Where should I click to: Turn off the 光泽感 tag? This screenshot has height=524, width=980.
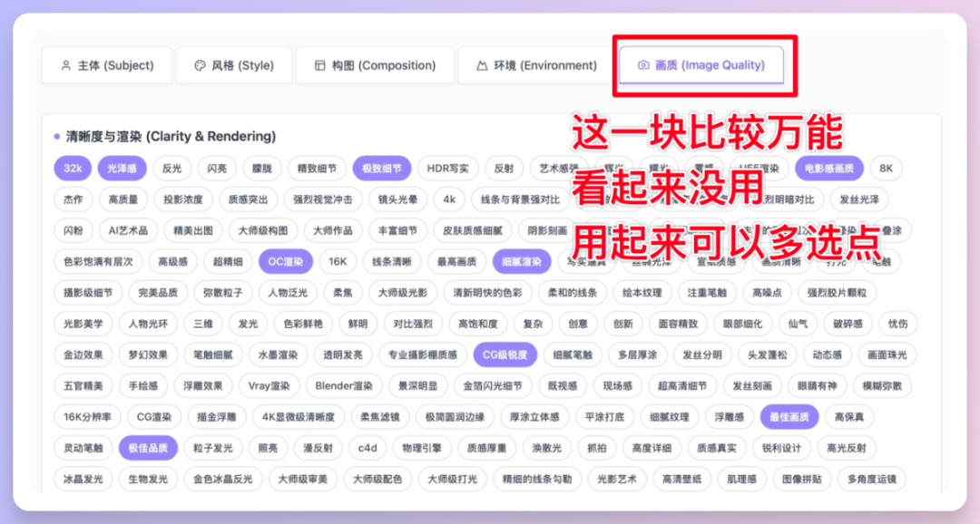tap(122, 169)
